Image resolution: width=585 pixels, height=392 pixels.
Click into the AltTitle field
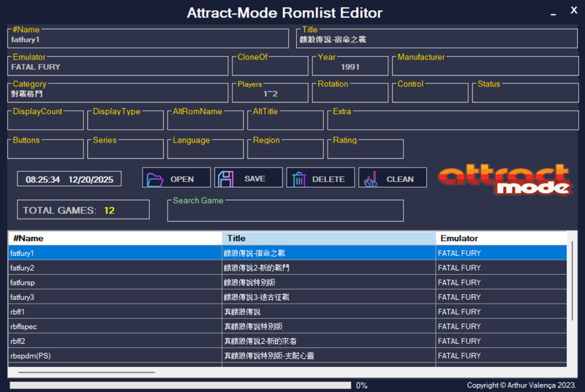click(x=285, y=121)
